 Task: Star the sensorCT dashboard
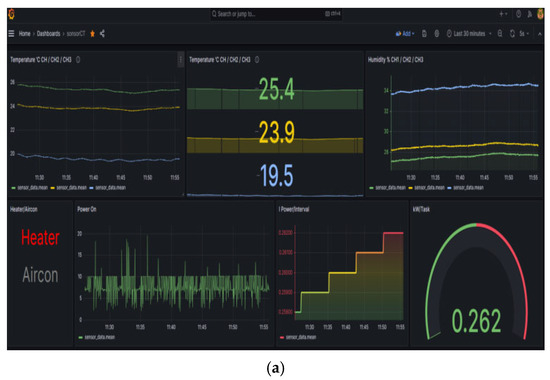93,34
